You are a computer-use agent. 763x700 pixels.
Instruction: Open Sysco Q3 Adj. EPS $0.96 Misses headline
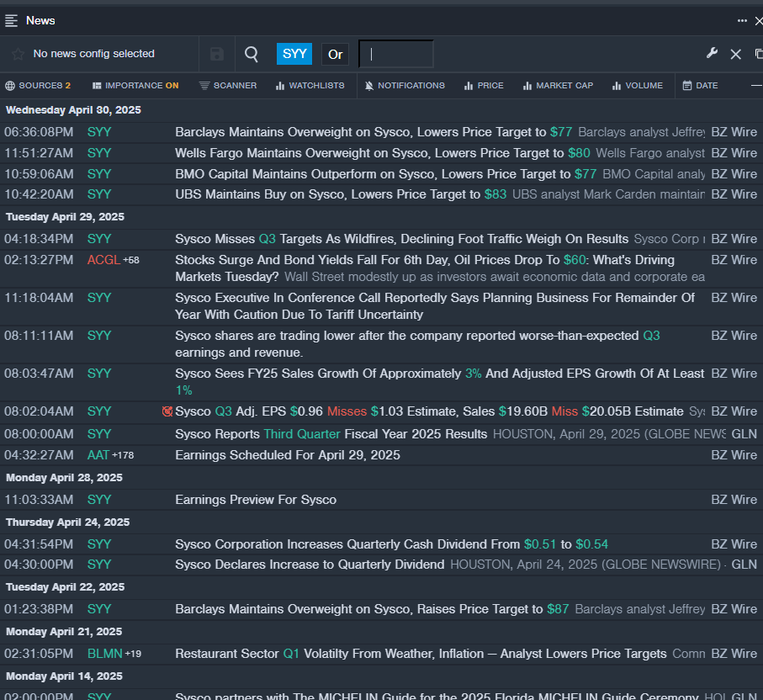point(429,411)
